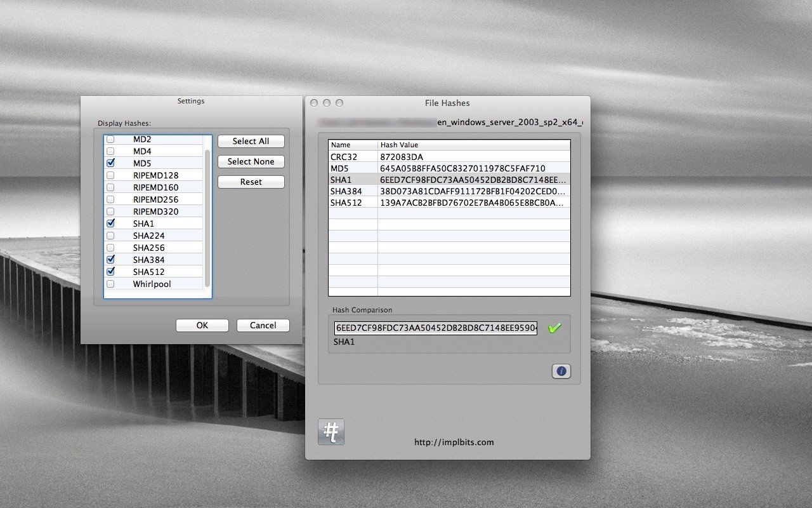The height and width of the screenshot is (508, 812).
Task: Disable the SHA1 hash checkbox
Action: click(111, 224)
